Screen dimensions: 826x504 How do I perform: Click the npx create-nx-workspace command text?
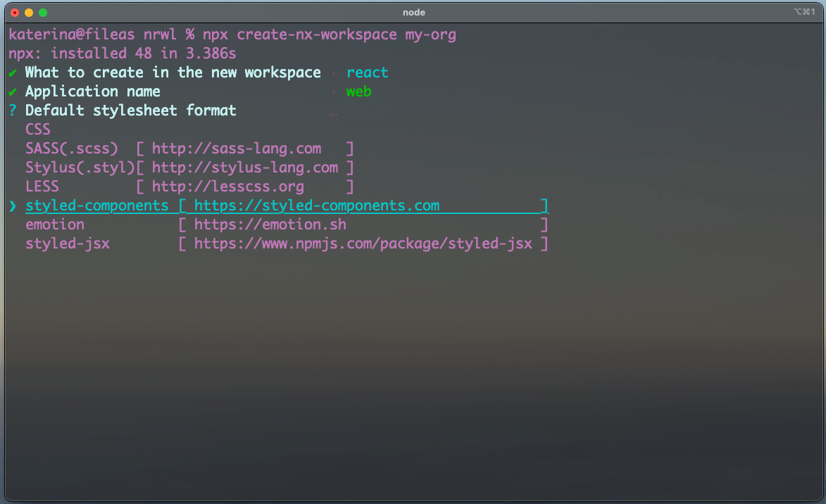click(330, 34)
